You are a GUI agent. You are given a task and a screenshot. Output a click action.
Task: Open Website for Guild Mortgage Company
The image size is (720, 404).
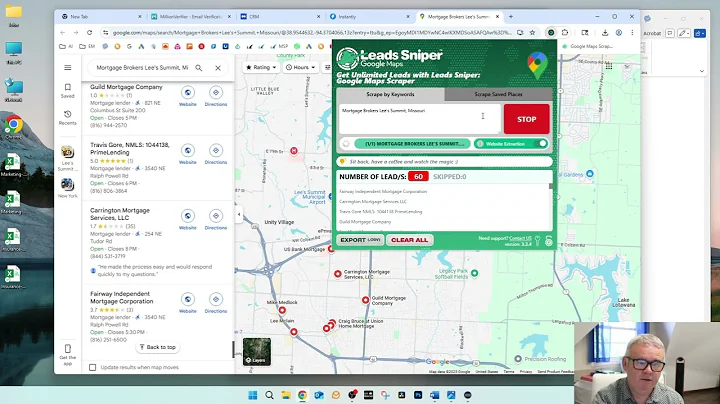coord(187,96)
